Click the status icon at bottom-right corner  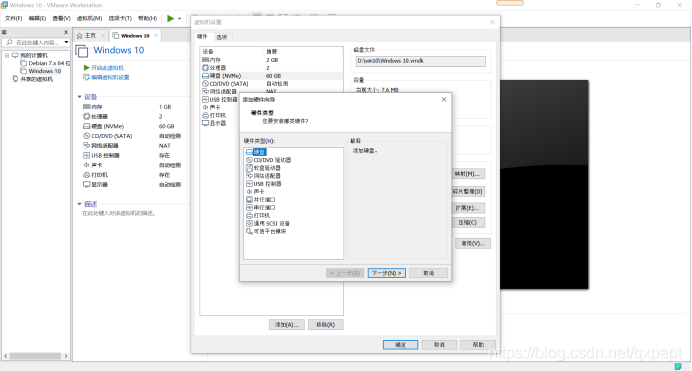pyautogui.click(x=678, y=366)
